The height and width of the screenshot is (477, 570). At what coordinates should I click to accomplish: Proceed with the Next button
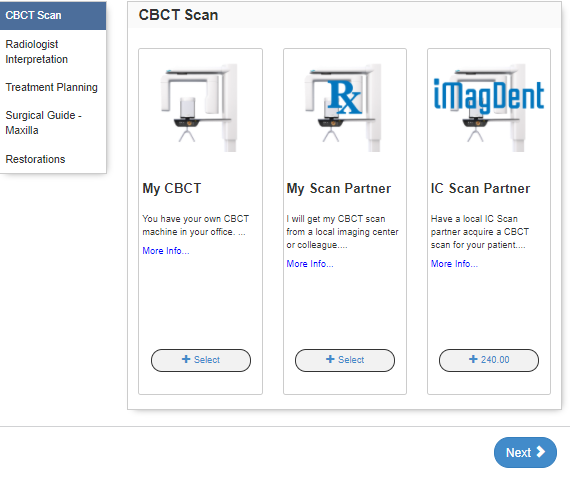[525, 452]
